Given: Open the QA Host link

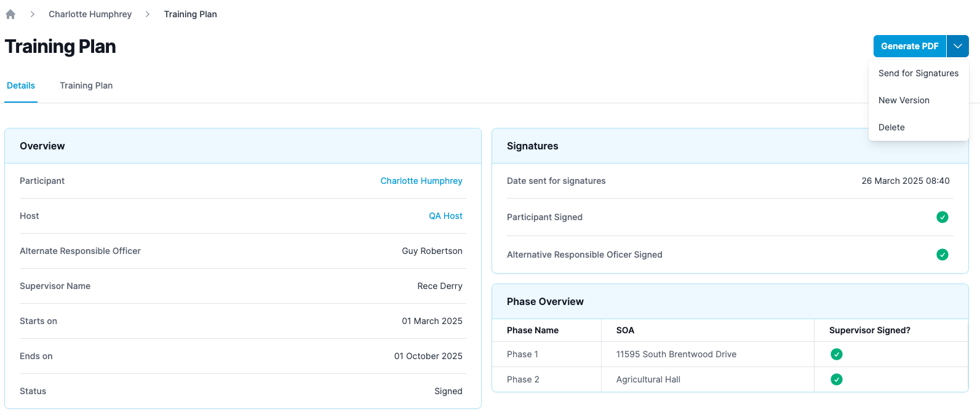Looking at the screenshot, I should point(445,216).
